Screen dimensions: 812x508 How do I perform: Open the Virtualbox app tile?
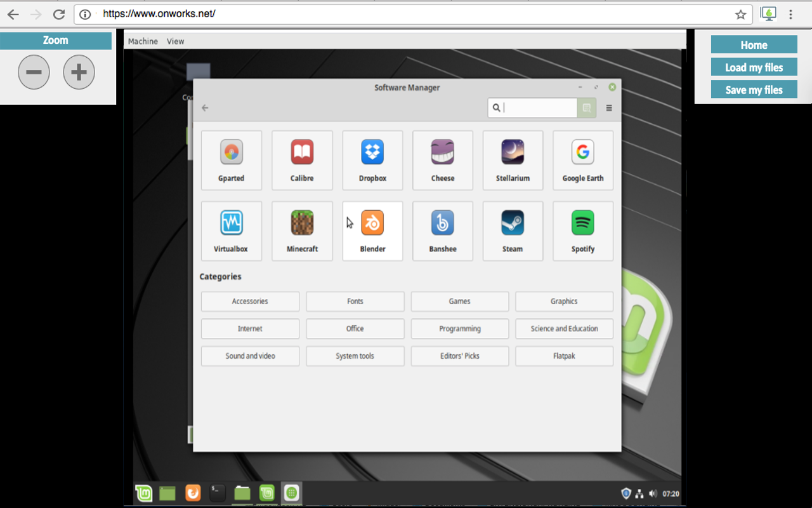(232, 231)
